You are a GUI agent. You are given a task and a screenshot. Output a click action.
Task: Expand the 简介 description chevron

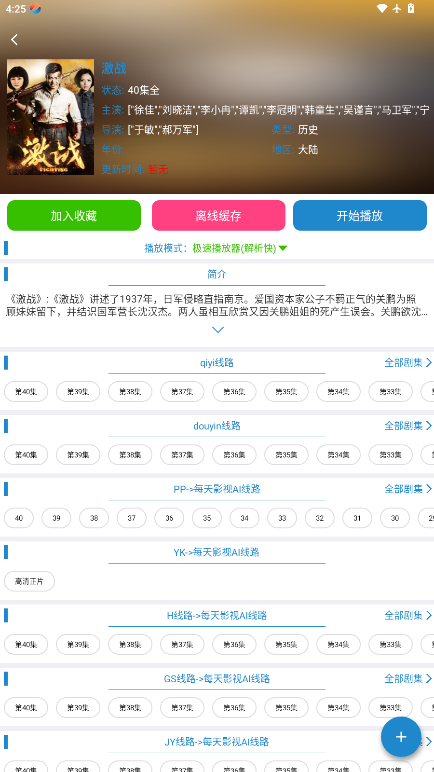217,330
